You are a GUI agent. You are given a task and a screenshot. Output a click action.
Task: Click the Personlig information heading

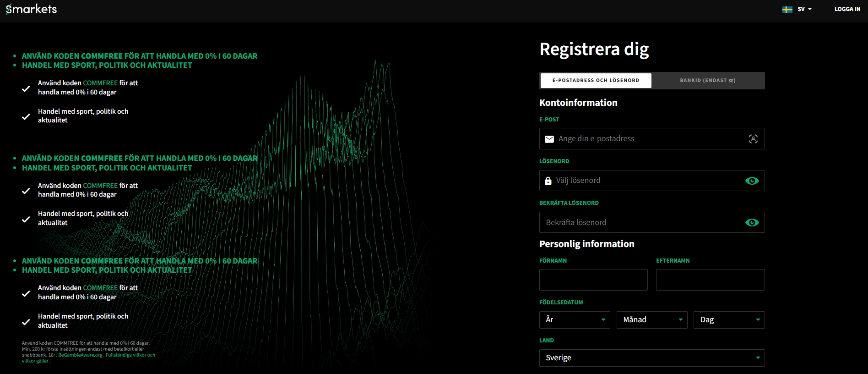[586, 244]
